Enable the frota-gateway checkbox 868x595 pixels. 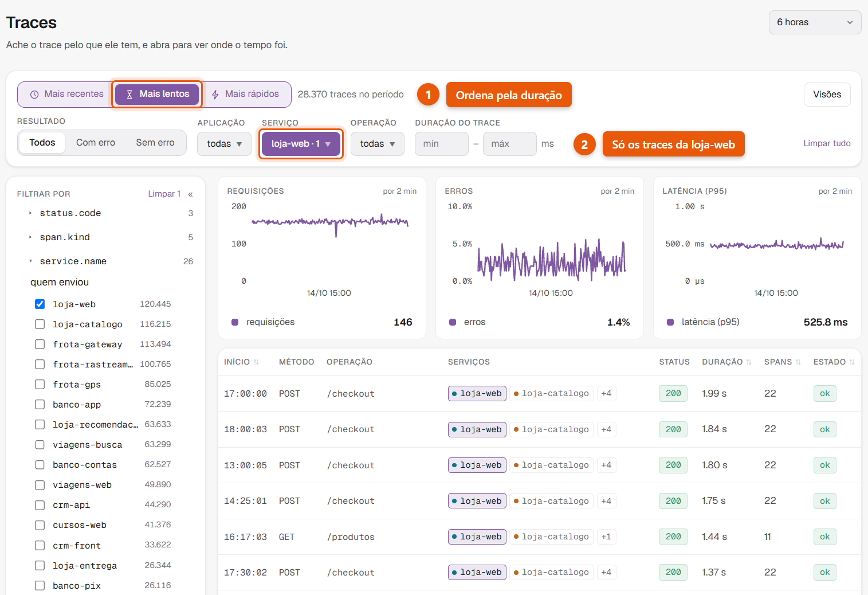[40, 345]
